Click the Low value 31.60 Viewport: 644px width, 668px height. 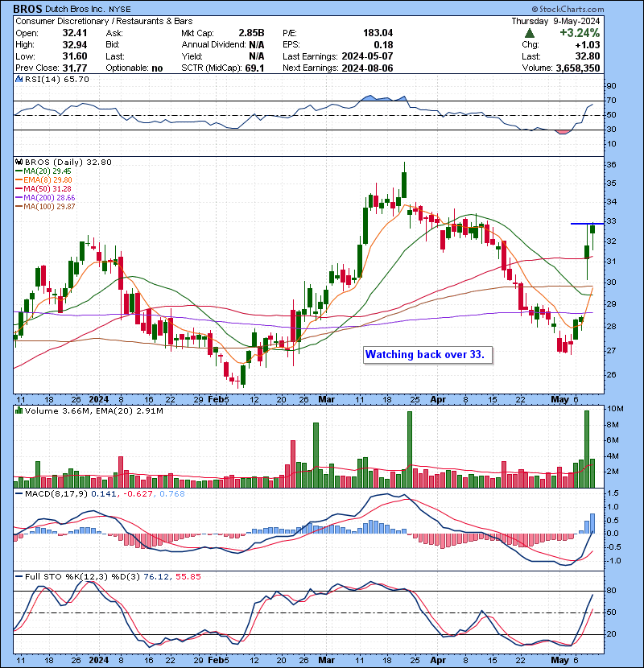click(75, 56)
